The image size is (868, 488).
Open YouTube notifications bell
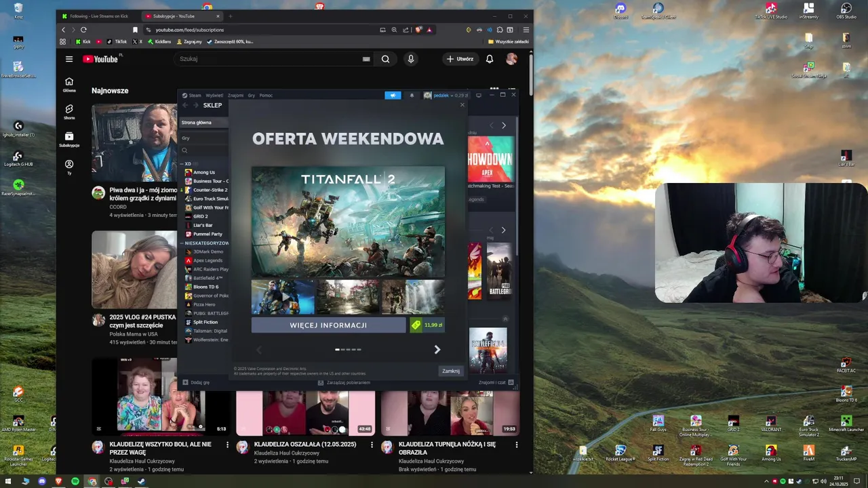489,59
